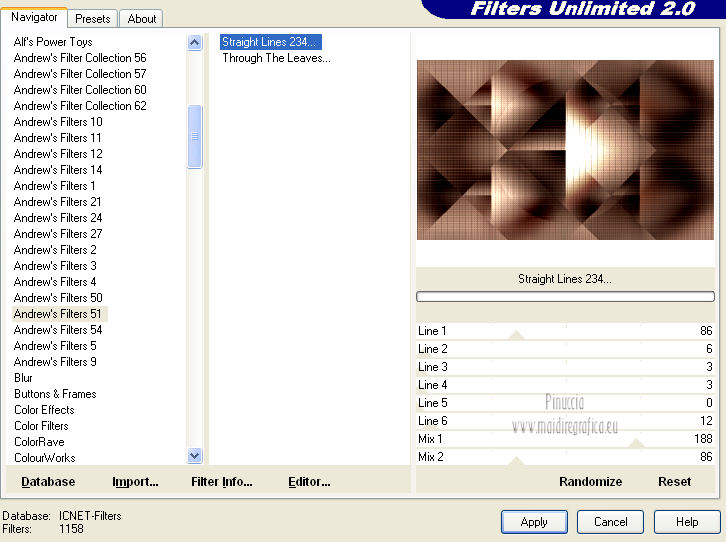726x542 pixels.
Task: Select Andrew's Filters 12
Action: [x=58, y=154]
